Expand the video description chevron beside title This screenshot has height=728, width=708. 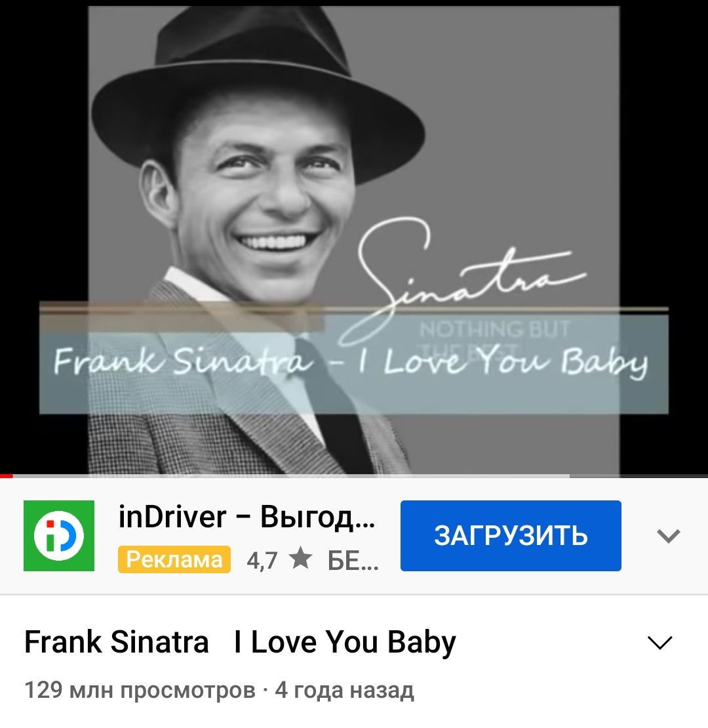click(x=659, y=643)
